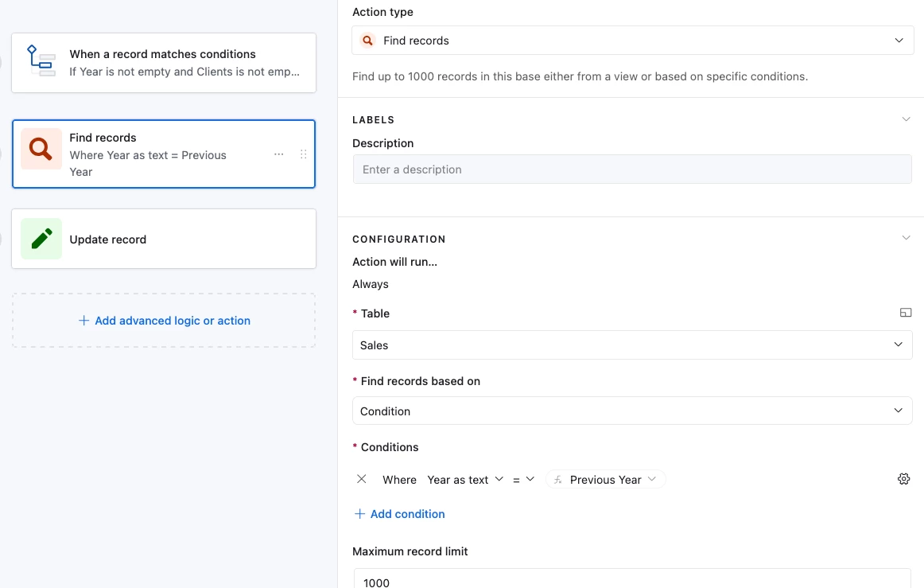Open the Find records based on dropdown
Viewport: 924px width, 588px height.
click(632, 411)
